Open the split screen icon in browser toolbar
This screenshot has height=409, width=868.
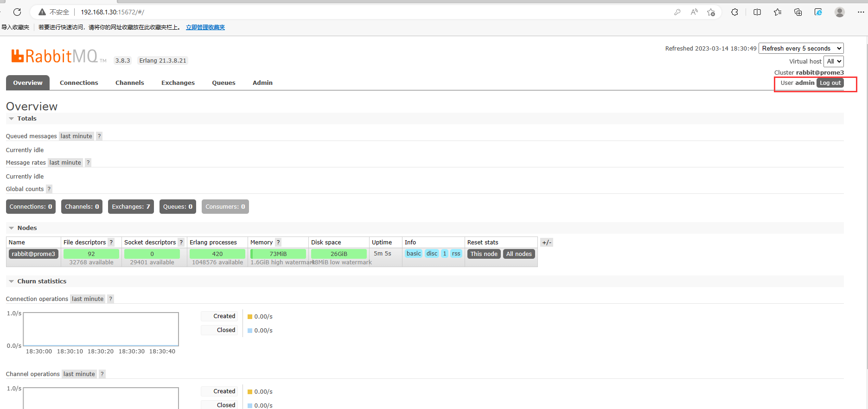tap(757, 12)
